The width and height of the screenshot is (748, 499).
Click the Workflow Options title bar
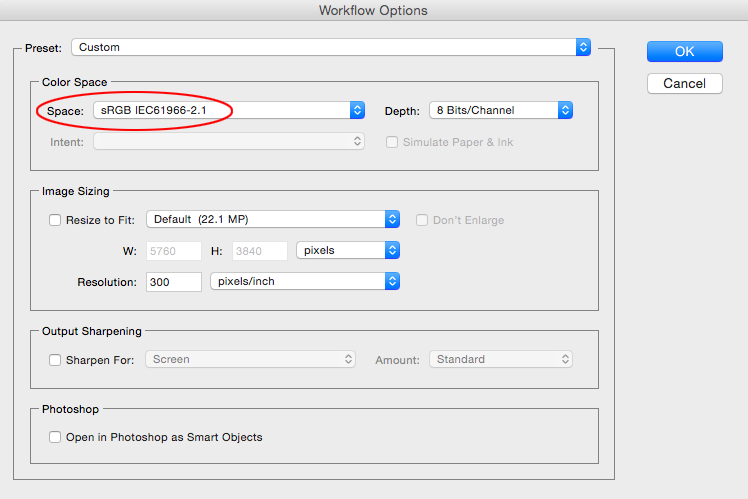(373, 11)
